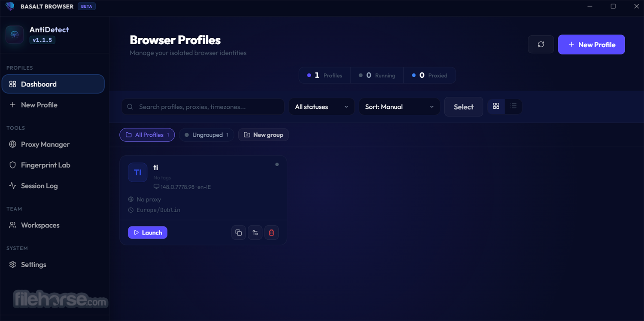Click the profile name "ti"
This screenshot has width=644, height=321.
point(156,167)
